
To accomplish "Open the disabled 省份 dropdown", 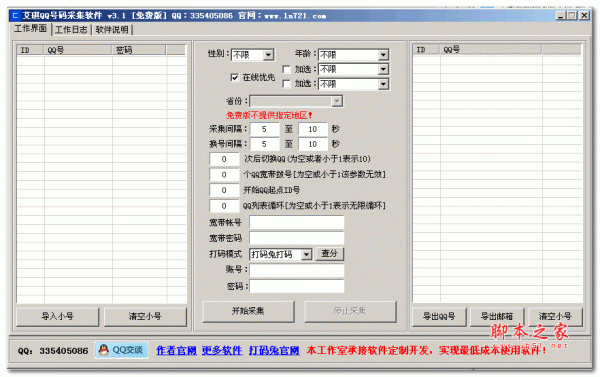I will [296, 101].
